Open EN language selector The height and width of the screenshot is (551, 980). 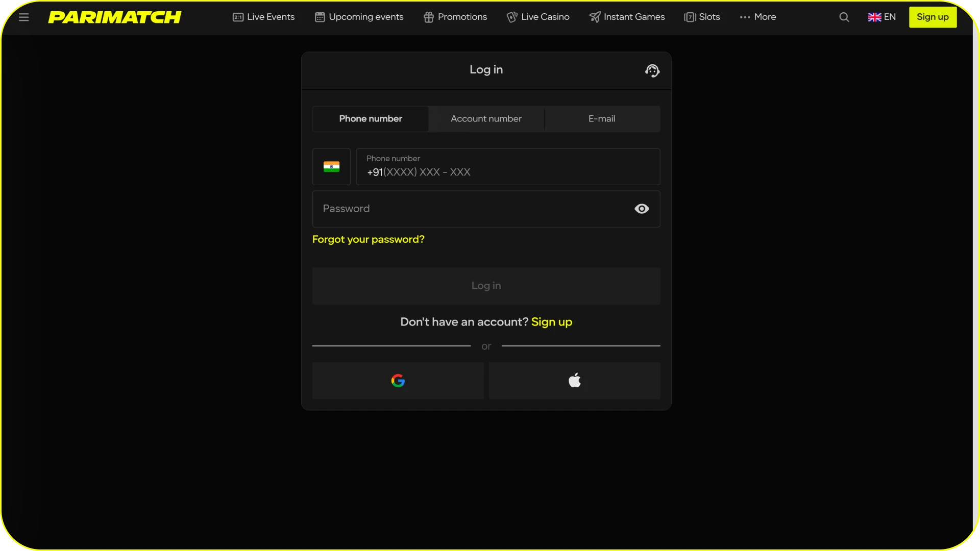pyautogui.click(x=882, y=17)
